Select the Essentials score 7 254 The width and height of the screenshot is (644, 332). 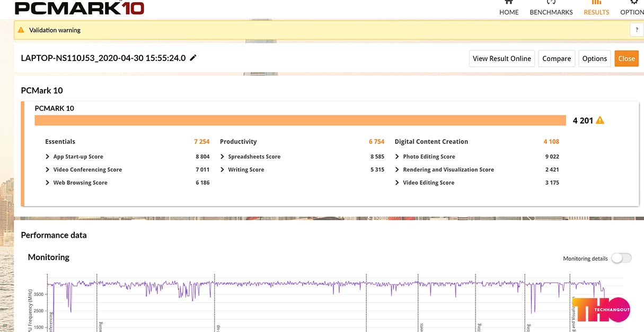(x=201, y=142)
